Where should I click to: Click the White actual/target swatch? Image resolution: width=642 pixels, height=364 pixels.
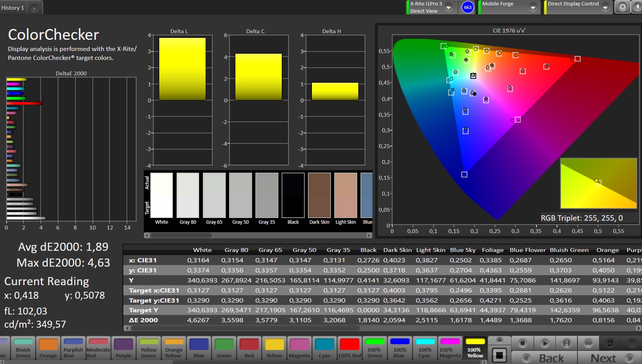[161, 195]
